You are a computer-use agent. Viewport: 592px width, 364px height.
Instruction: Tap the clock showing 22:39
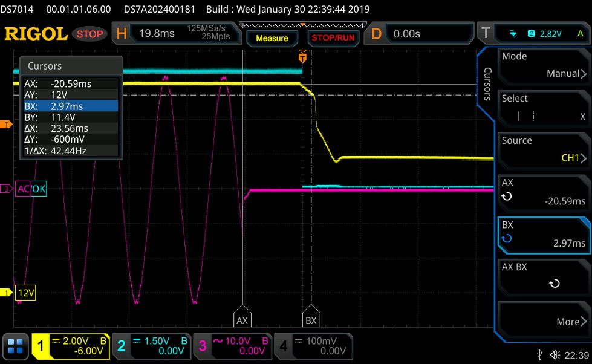point(576,356)
